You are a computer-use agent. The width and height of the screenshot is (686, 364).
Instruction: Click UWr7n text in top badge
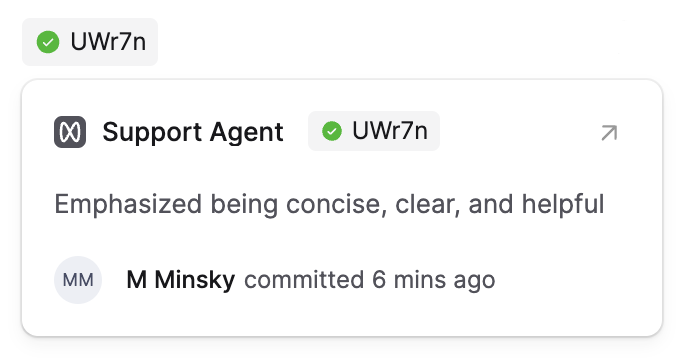(x=108, y=42)
